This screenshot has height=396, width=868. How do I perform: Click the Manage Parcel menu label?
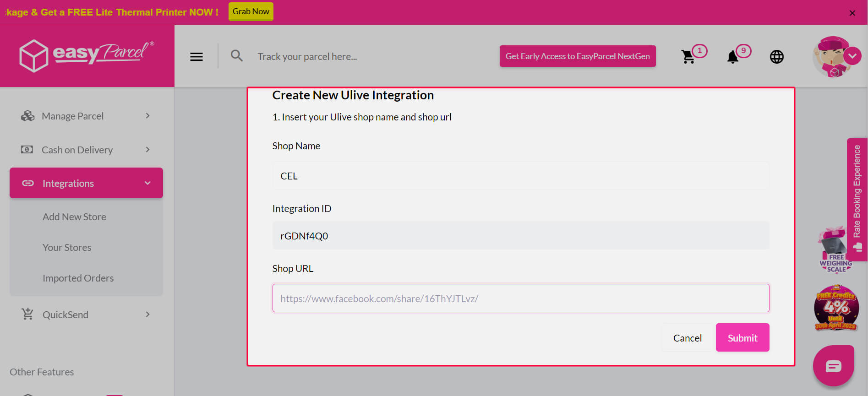(x=72, y=116)
